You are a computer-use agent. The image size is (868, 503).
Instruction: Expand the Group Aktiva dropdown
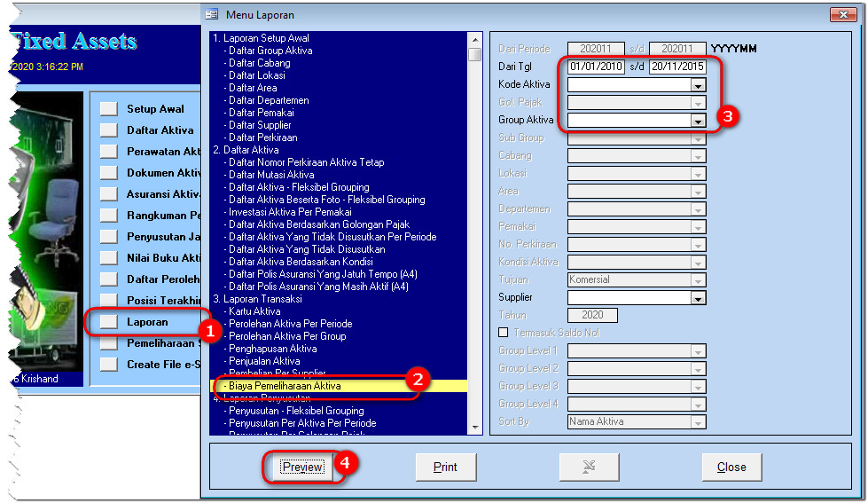pyautogui.click(x=698, y=121)
